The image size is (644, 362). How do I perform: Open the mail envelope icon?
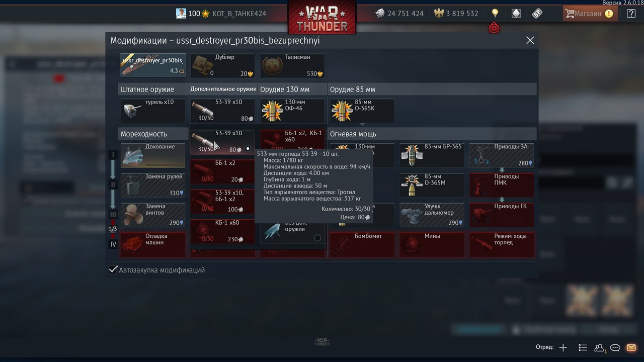631,347
